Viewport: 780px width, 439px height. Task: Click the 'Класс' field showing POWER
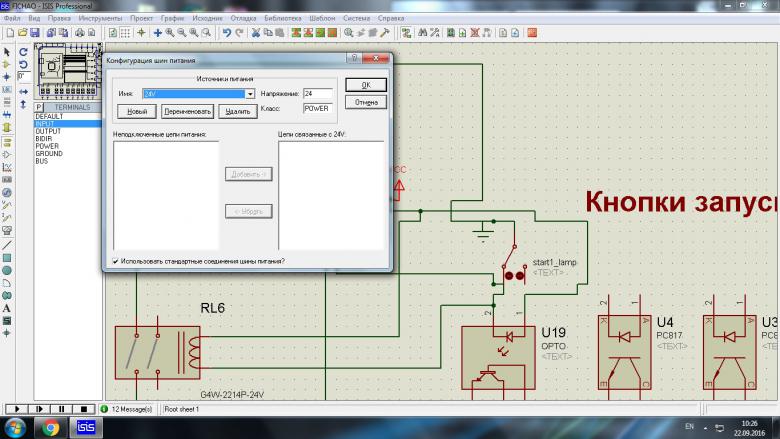pyautogui.click(x=317, y=108)
